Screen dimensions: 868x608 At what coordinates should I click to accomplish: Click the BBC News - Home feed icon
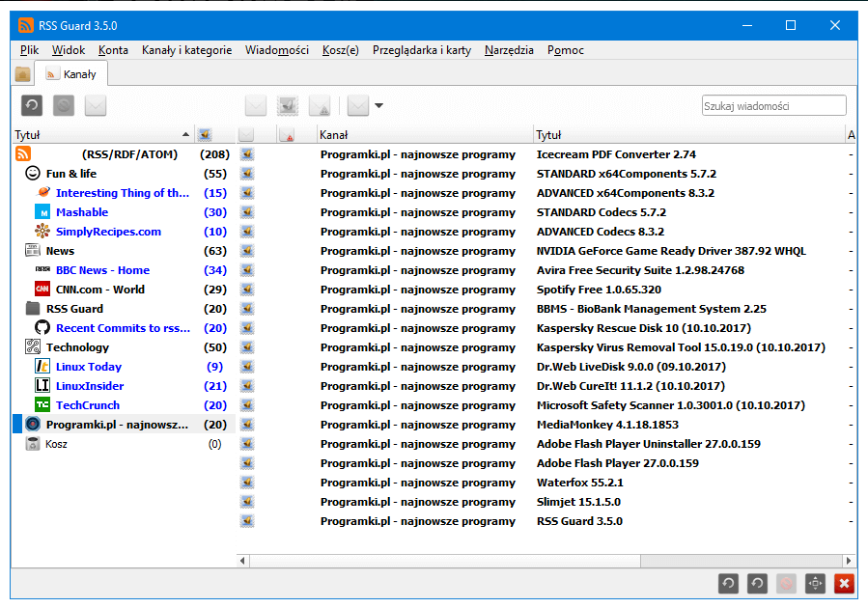(x=42, y=269)
